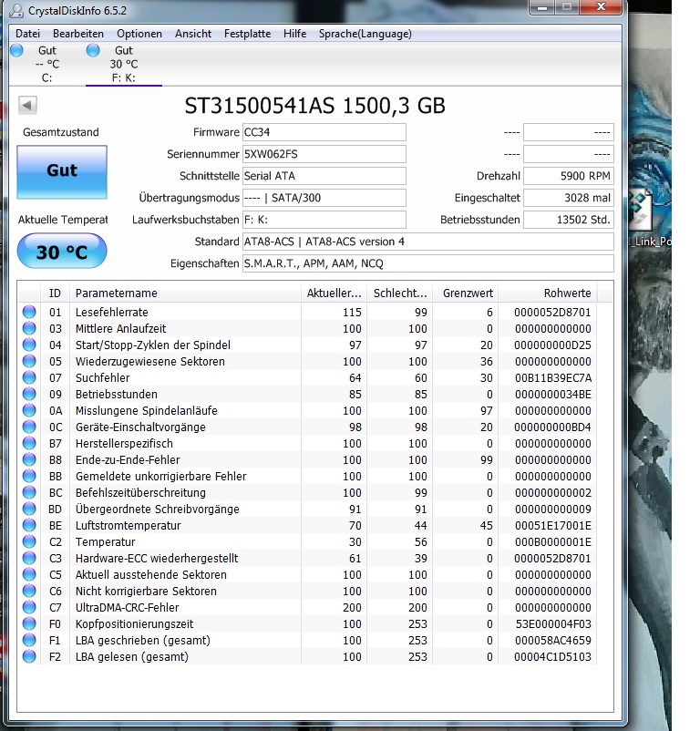Viewport: 700px width, 731px height.
Task: Click the Grenzwert column header
Action: (465, 293)
